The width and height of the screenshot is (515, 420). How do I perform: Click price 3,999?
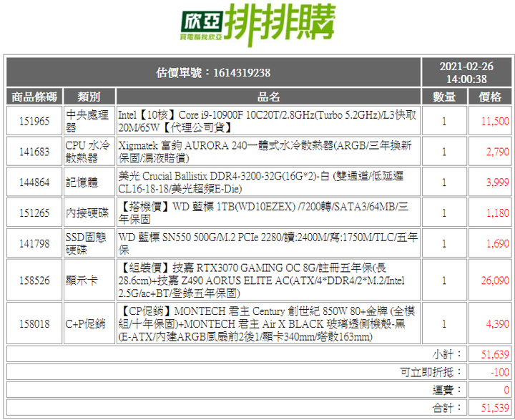click(498, 182)
